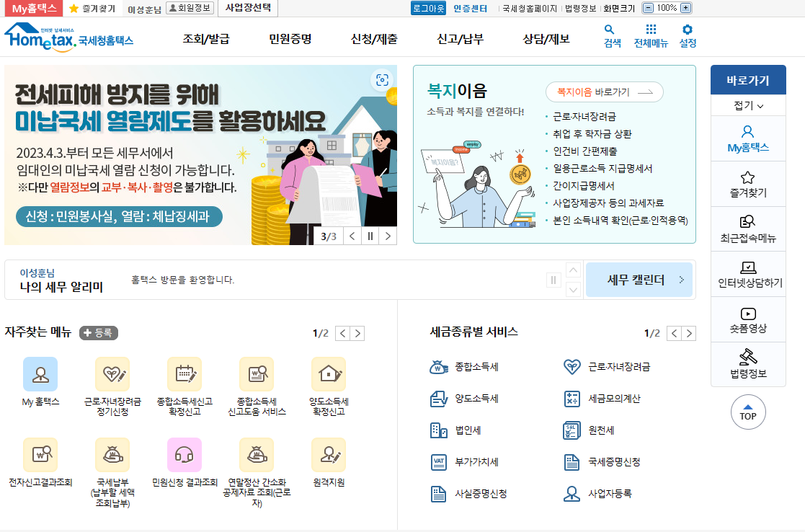The image size is (805, 532).
Task: Open My홈택스 in the 바로가기 sidebar
Action: pyautogui.click(x=748, y=138)
